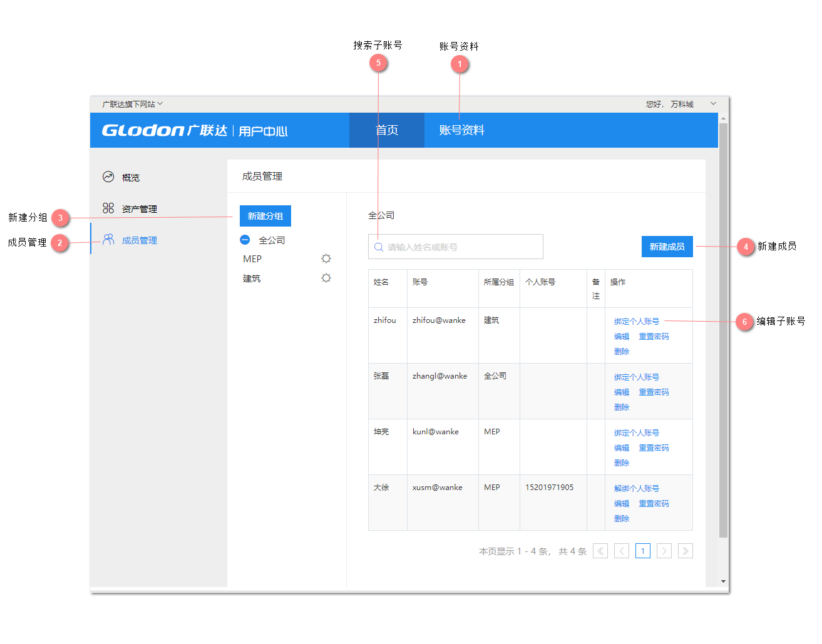Click 重置密码 for kunl@wanke
The height and width of the screenshot is (644, 822).
[x=654, y=447]
